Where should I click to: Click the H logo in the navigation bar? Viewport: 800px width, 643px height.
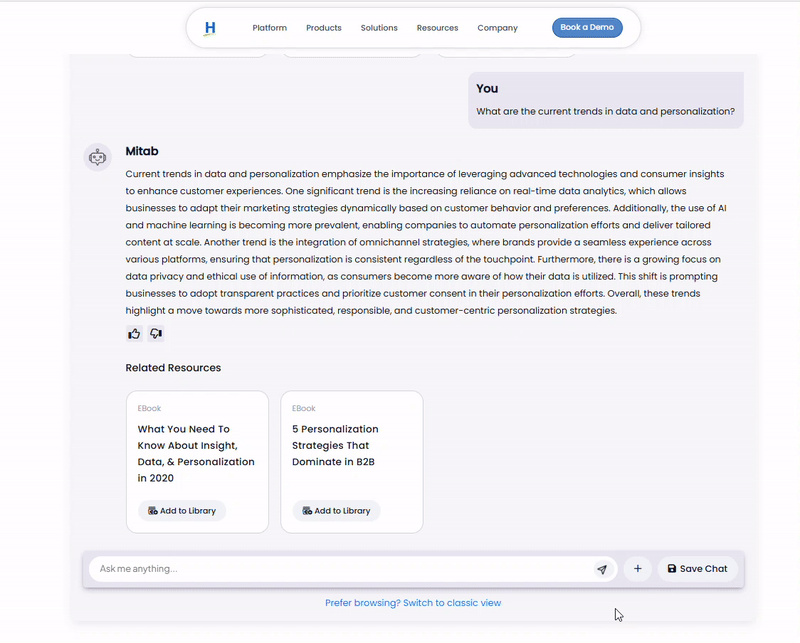click(x=210, y=28)
